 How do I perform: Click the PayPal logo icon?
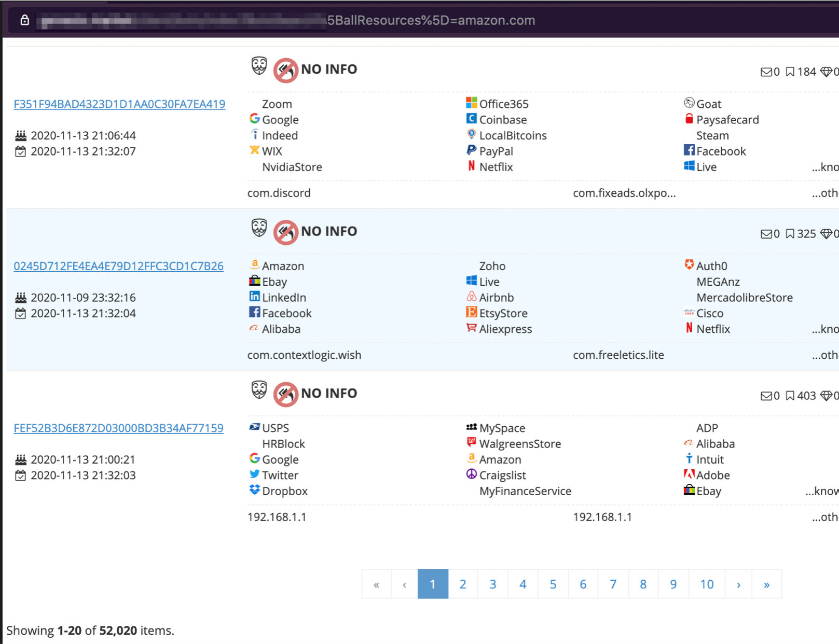click(x=471, y=150)
